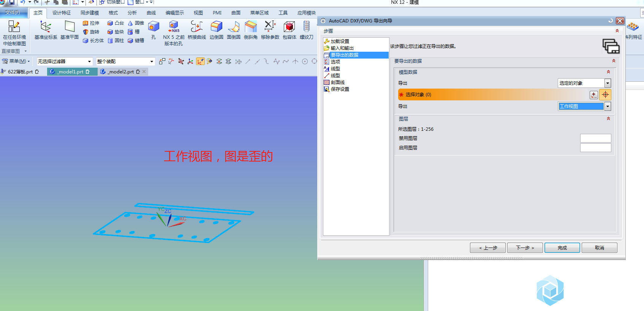Click the 包容体 bounding body tool
This screenshot has width=644, height=311.
pyautogui.click(x=290, y=30)
